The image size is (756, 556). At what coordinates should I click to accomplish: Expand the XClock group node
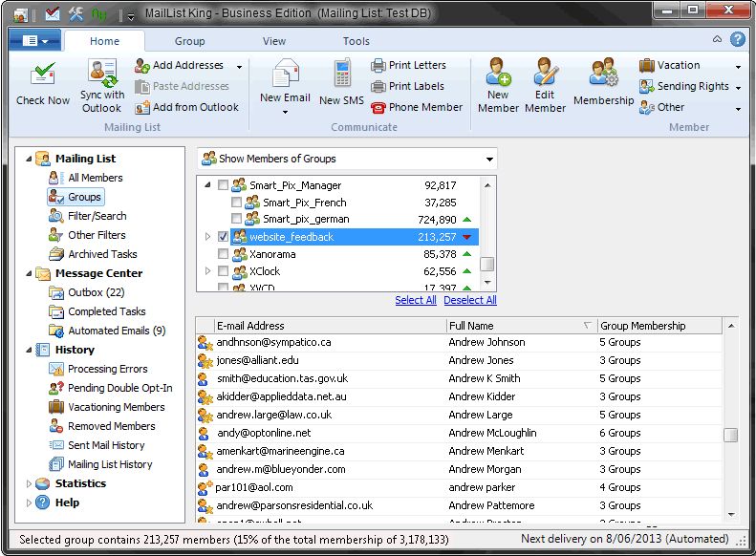(207, 270)
